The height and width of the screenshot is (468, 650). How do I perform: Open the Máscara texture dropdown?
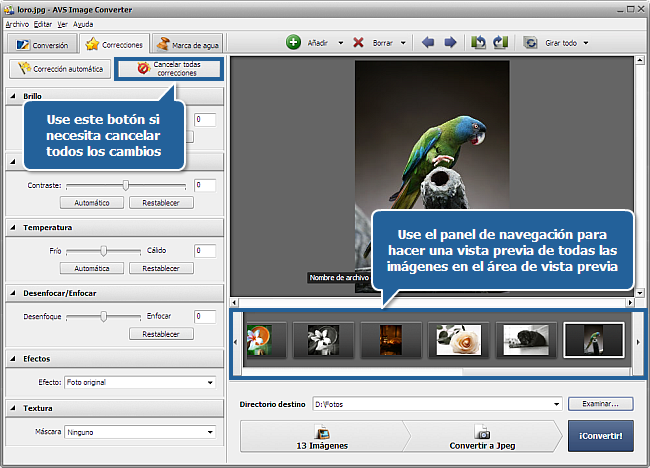tap(210, 432)
